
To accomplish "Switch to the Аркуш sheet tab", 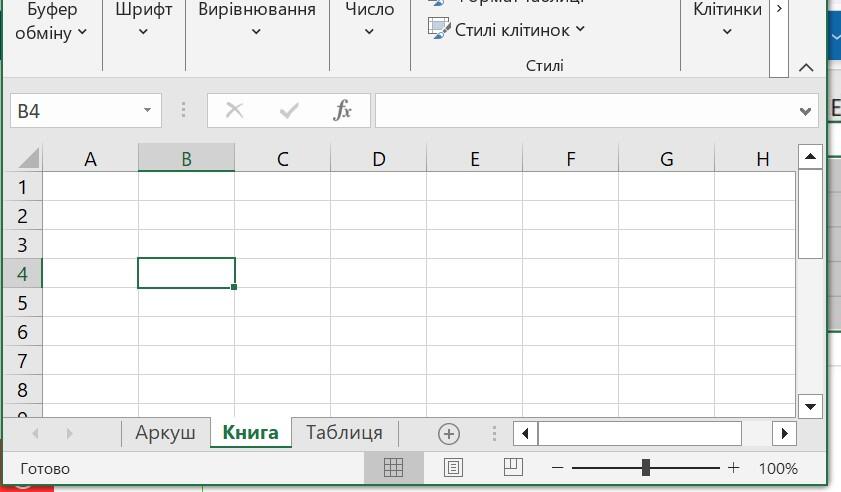I will point(165,432).
